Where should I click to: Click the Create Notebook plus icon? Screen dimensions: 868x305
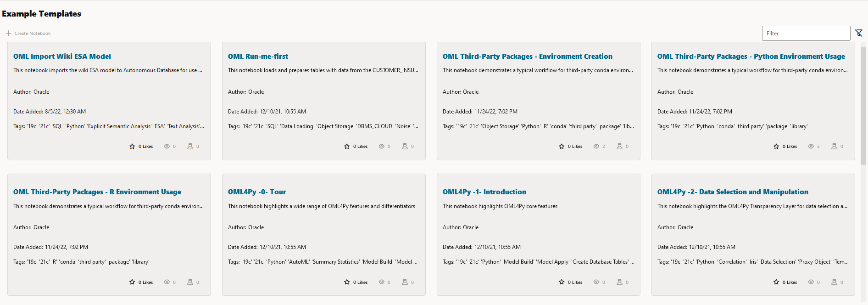[8, 34]
